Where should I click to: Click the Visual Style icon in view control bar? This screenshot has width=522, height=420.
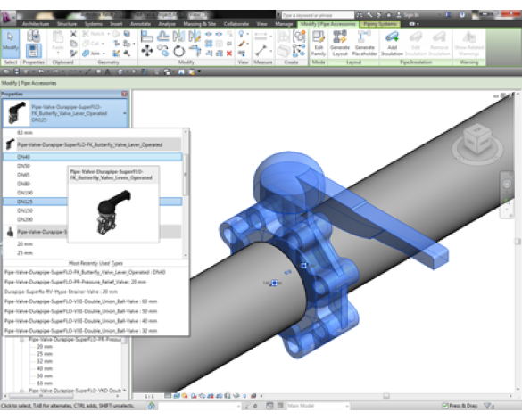[177, 396]
